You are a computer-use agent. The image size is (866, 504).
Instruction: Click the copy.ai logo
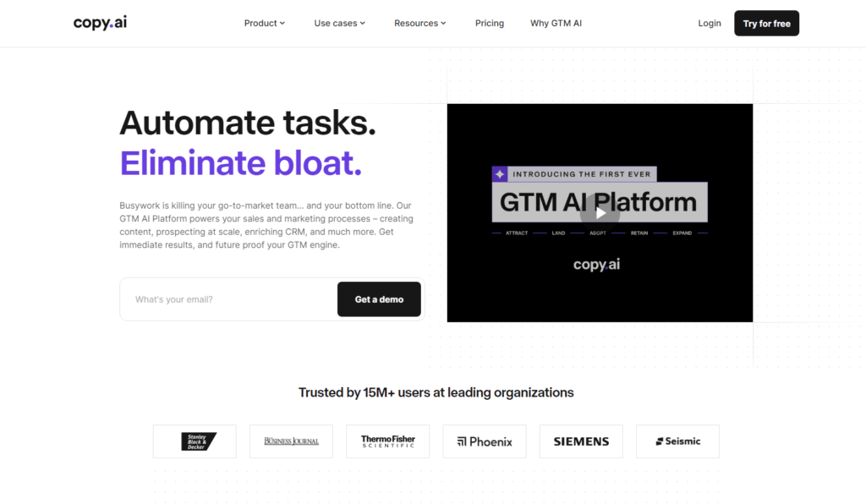pos(100,23)
